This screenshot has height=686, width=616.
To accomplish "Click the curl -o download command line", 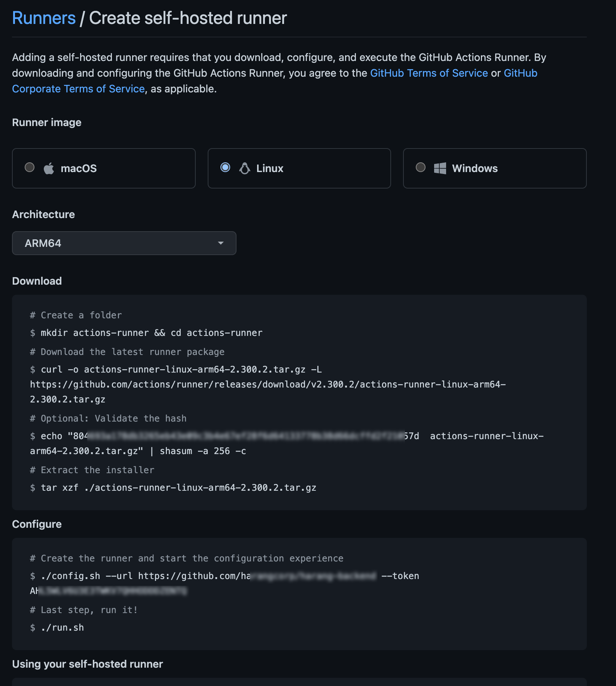I will 176,370.
